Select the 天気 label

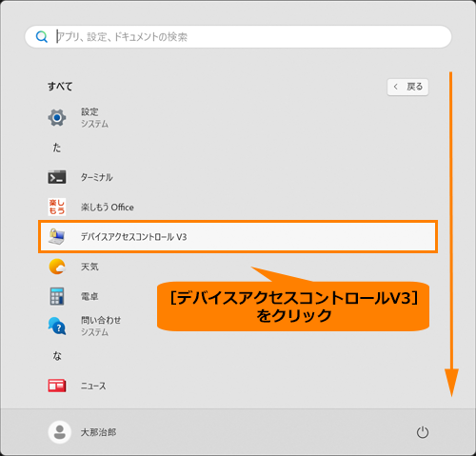pos(89,267)
